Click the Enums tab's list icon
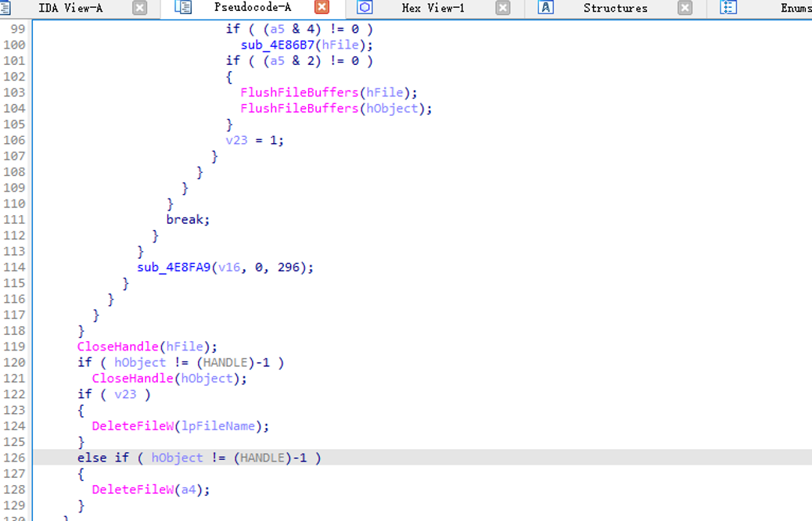This screenshot has height=521, width=812. click(x=728, y=9)
